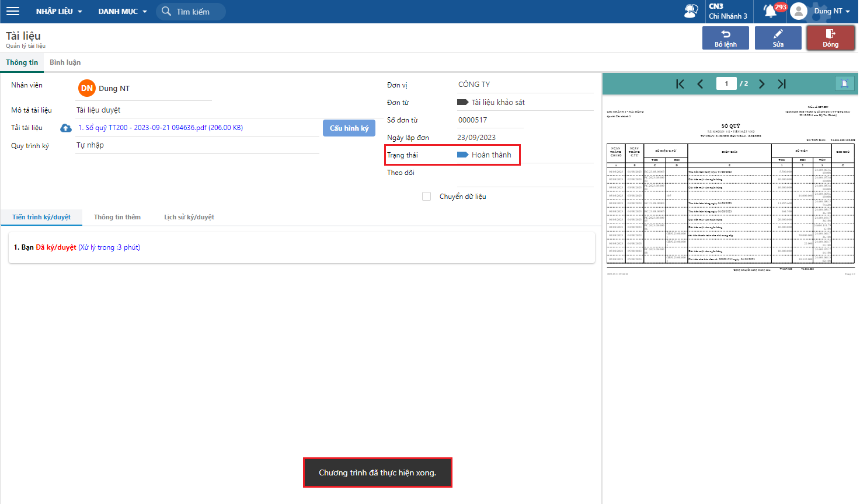Enable the Chuyển dữ liệu checkbox

[x=426, y=197]
